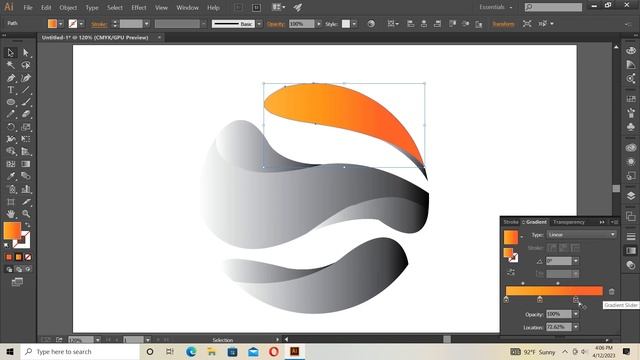Select the Pen tool

pyautogui.click(x=11, y=78)
